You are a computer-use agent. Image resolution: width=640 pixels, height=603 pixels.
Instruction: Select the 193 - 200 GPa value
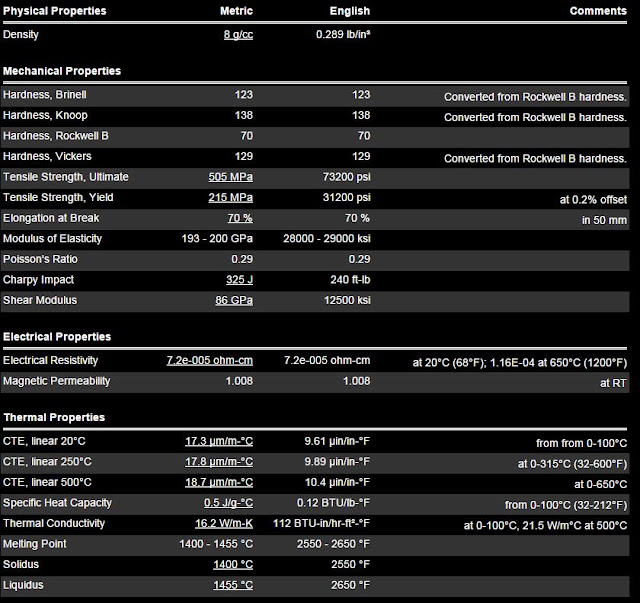point(217,238)
